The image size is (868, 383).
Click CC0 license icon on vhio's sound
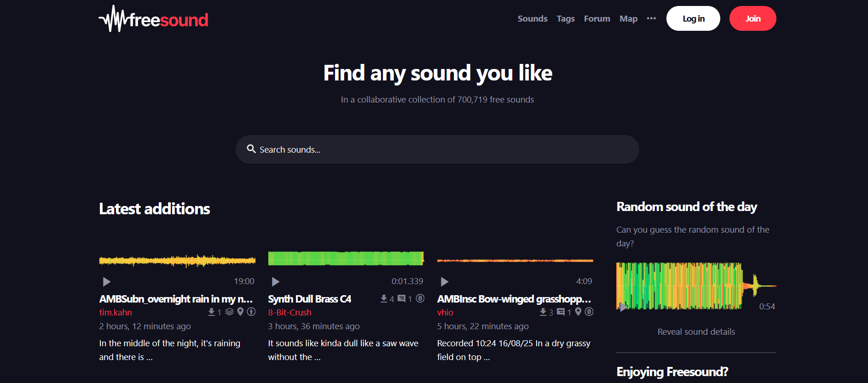point(589,312)
